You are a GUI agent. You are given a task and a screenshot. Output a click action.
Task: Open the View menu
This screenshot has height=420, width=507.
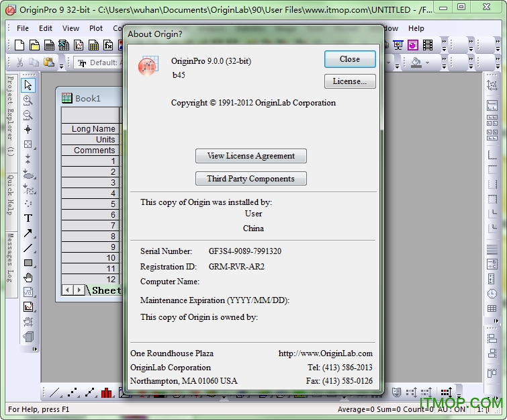click(71, 28)
